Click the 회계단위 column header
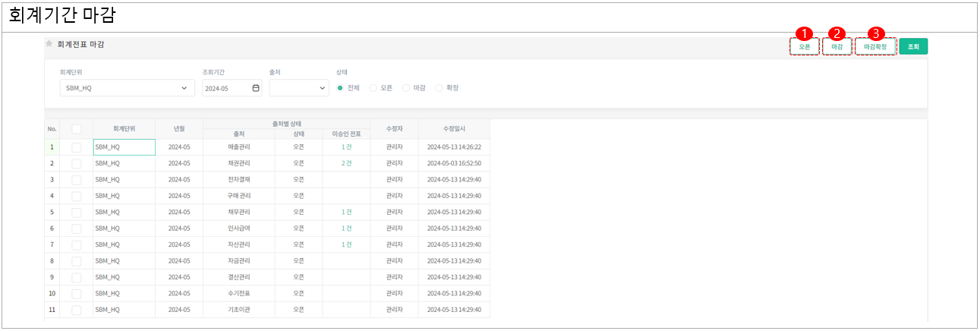980x331 pixels. point(124,129)
